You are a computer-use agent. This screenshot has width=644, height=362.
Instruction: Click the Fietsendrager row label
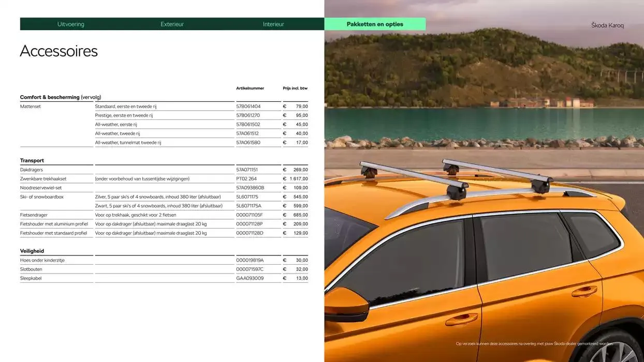click(34, 215)
